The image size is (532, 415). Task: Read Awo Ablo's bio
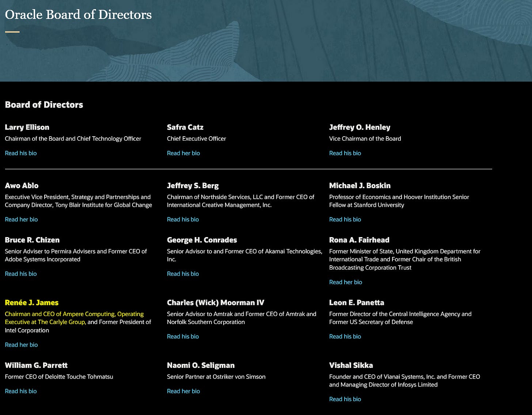[21, 219]
